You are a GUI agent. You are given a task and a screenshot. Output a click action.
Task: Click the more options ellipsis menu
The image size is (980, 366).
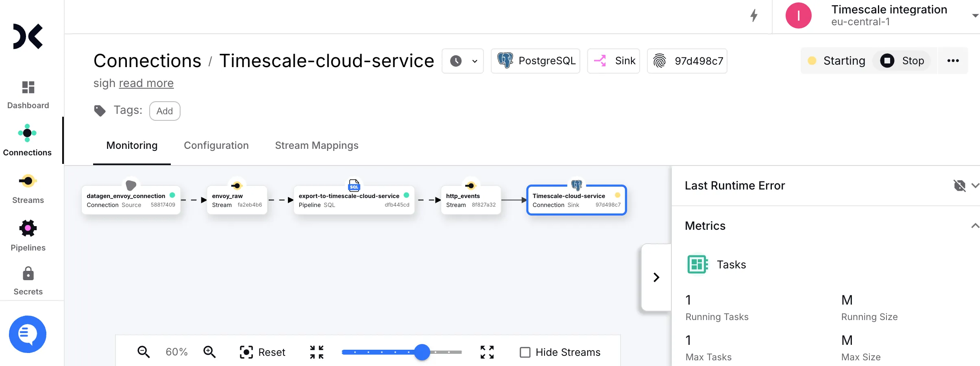click(x=953, y=61)
